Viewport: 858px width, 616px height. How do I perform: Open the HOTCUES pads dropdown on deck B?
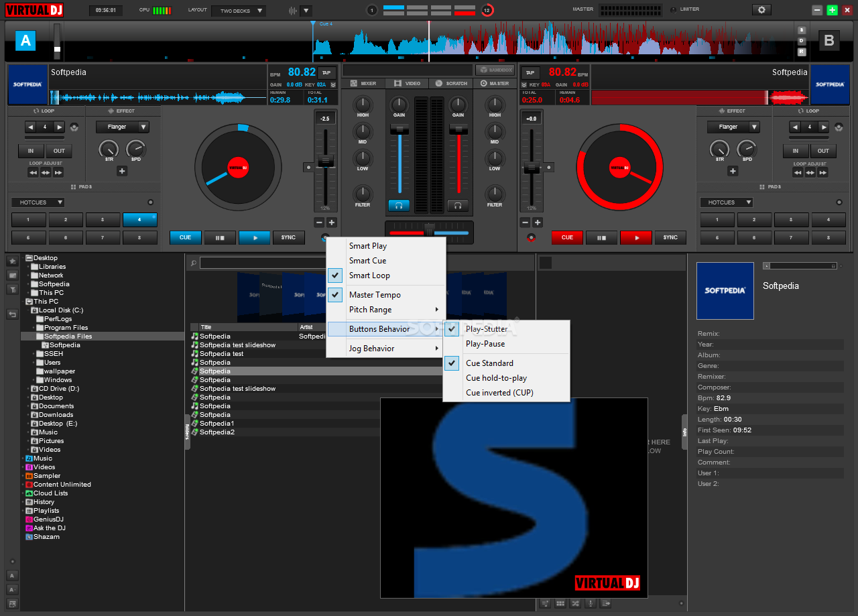tap(727, 202)
